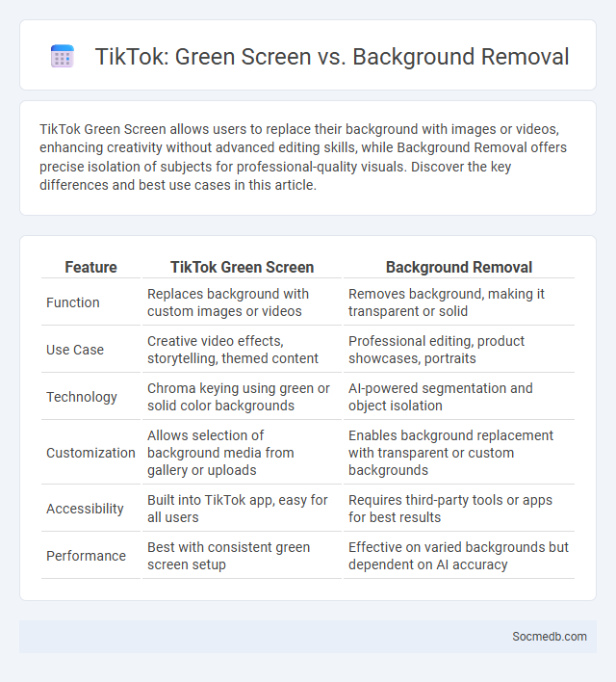The image size is (616, 682).
Task: Click 'Removes background, making it transparent or solid'
Action: point(447,302)
